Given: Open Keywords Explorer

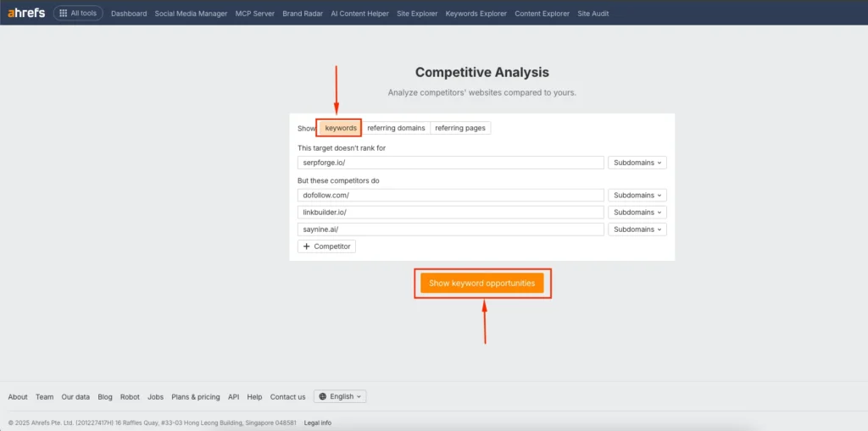Looking at the screenshot, I should [x=476, y=14].
